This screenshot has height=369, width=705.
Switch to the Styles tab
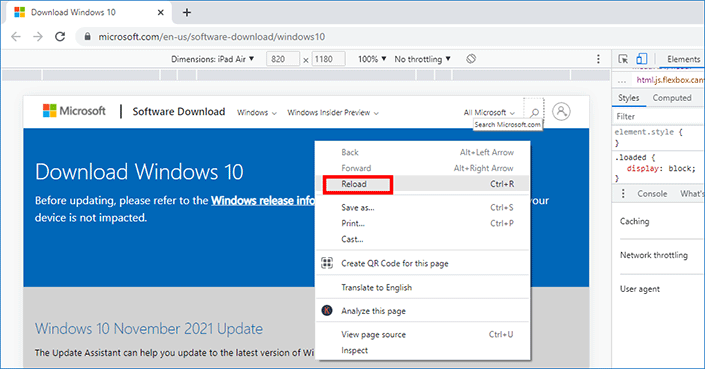point(628,98)
